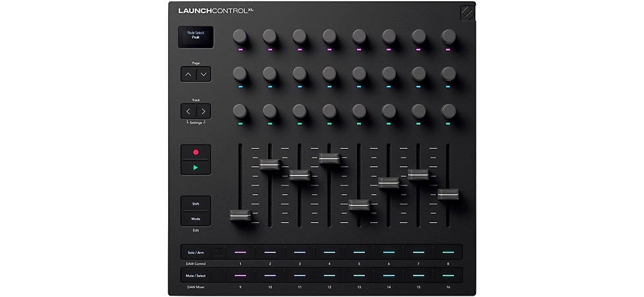Click the small logo button beside Solo / Arm
Image resolution: width=644 pixels, height=297 pixels.
coord(218,252)
